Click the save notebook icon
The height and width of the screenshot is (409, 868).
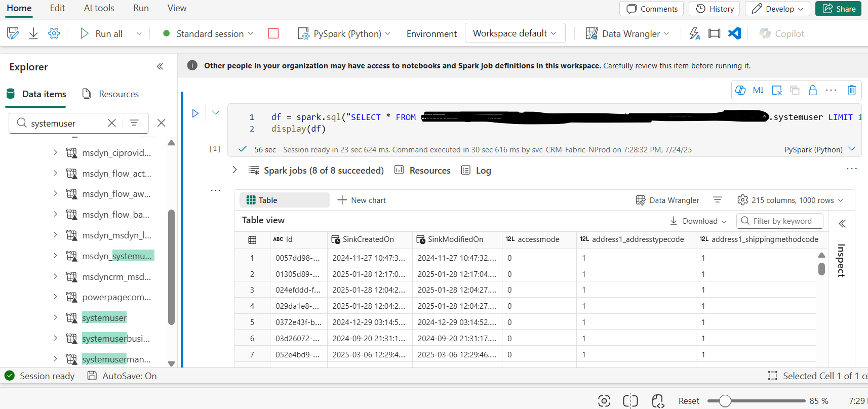pyautogui.click(x=13, y=33)
